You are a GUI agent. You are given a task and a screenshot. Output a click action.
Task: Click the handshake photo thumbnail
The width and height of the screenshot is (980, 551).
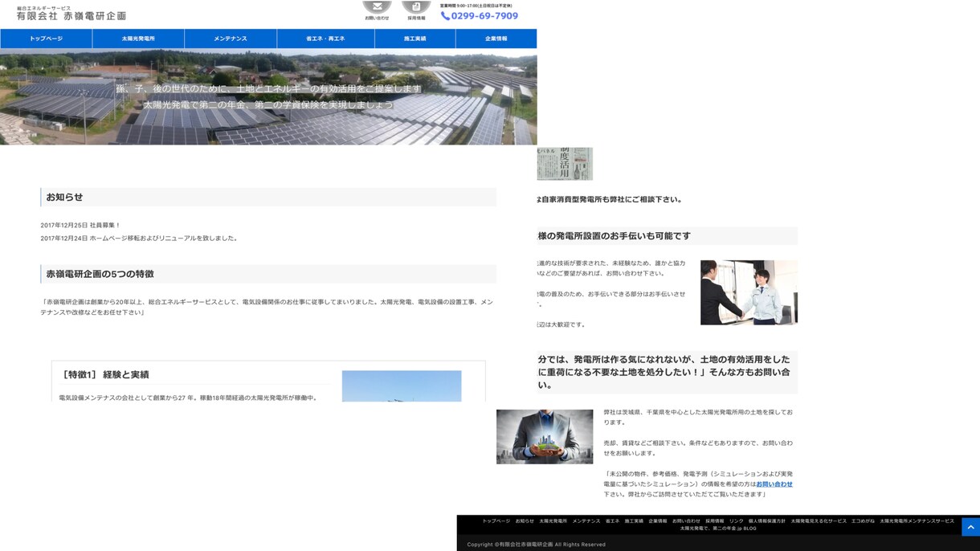[749, 292]
